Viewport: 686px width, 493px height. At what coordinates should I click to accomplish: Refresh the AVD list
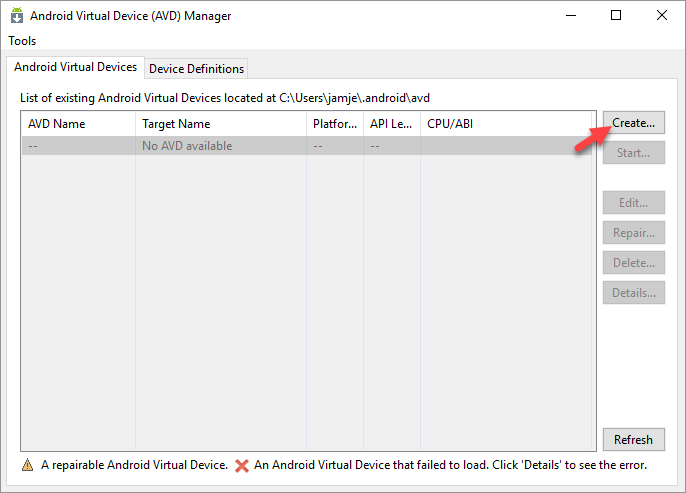tap(634, 439)
